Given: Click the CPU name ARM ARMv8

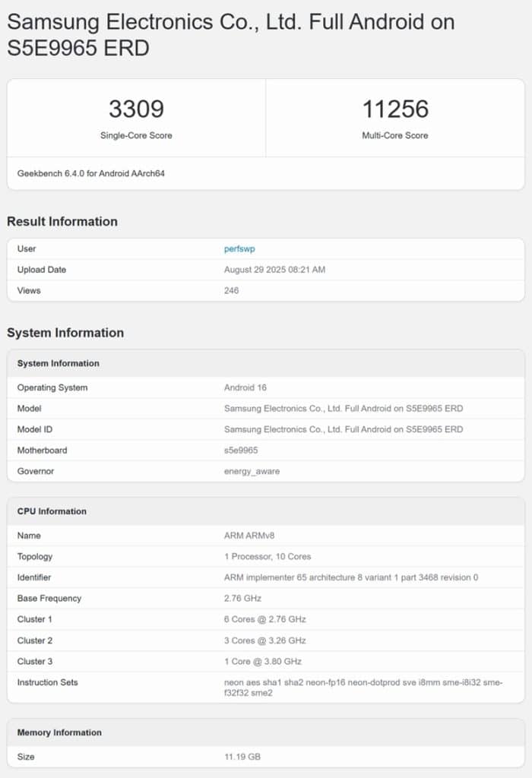Looking at the screenshot, I should coord(250,536).
